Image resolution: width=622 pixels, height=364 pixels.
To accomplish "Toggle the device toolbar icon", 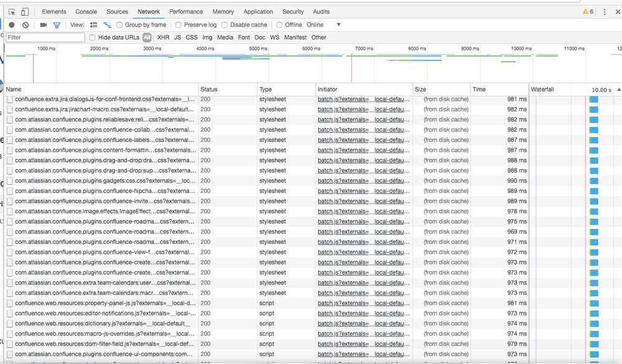I will tap(25, 12).
